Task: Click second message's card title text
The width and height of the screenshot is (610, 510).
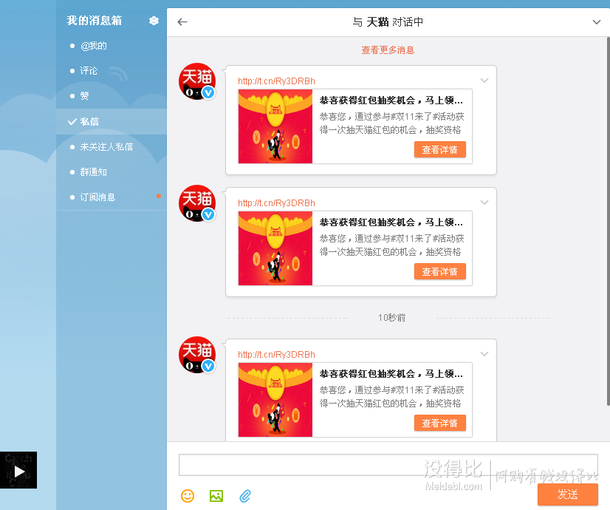Action: (391, 222)
